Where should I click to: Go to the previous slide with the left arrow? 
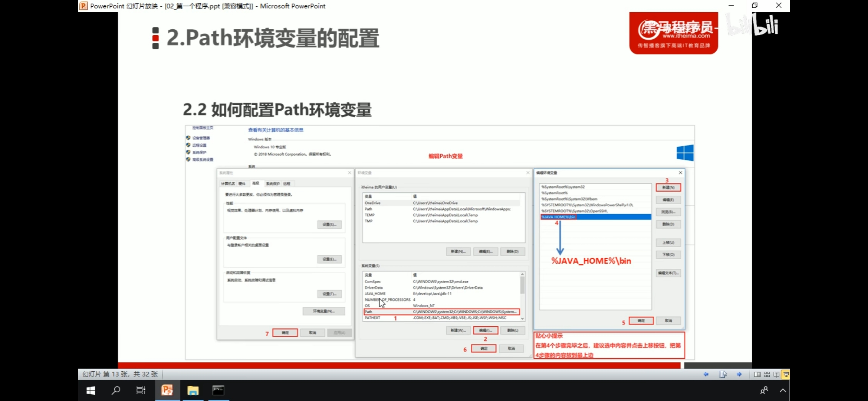706,374
